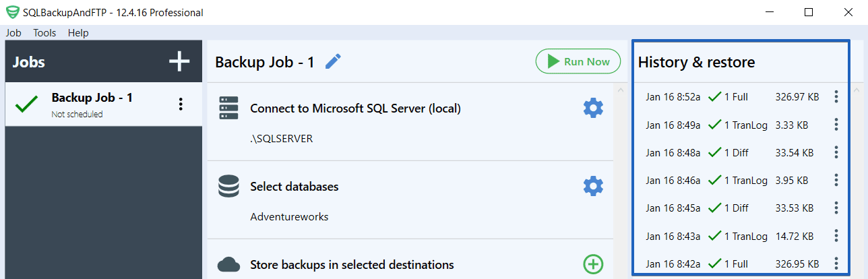Click the History & restore heading

(696, 62)
